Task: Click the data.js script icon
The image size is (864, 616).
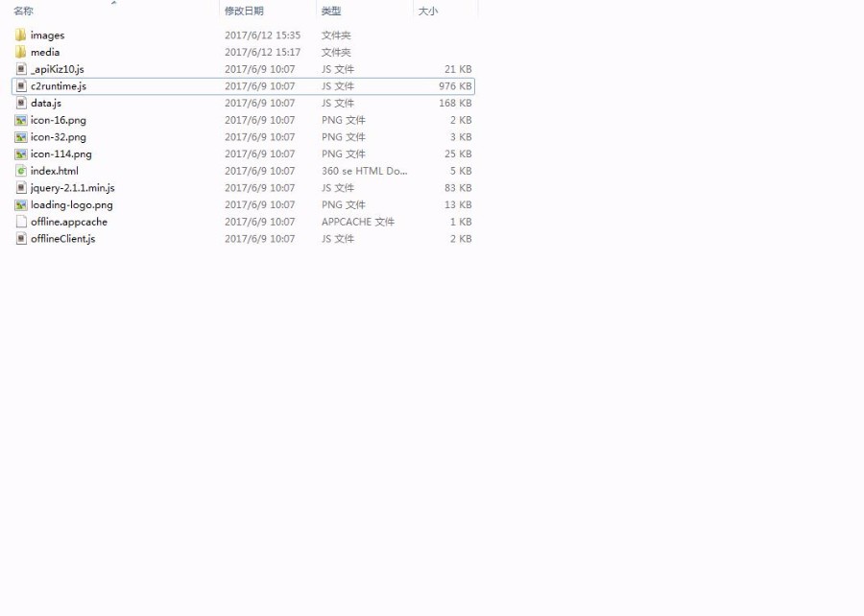Action: 21,103
